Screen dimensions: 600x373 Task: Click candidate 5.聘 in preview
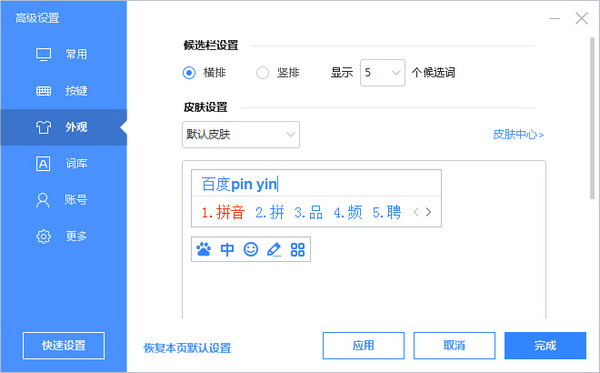click(x=387, y=212)
